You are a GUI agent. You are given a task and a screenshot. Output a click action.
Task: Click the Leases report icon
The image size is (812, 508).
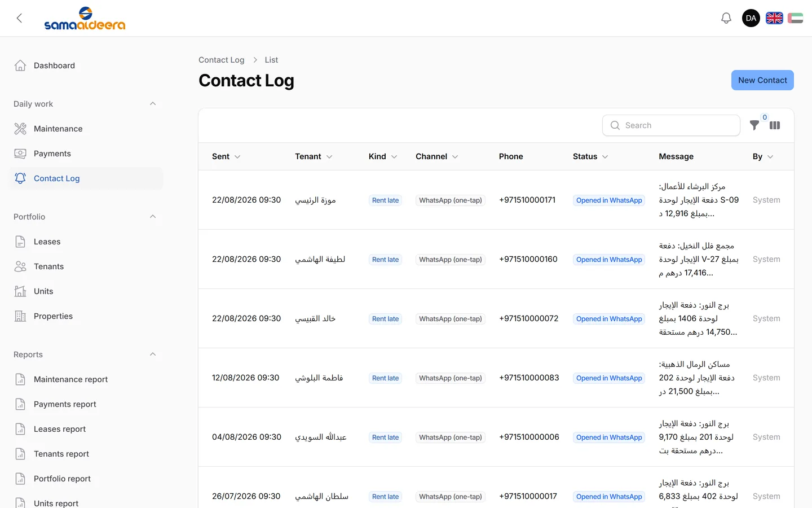pyautogui.click(x=20, y=429)
